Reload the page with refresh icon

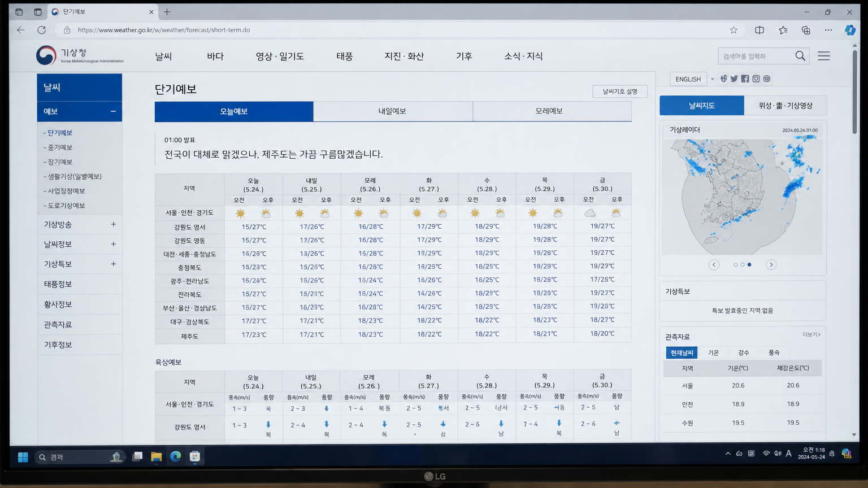point(41,30)
